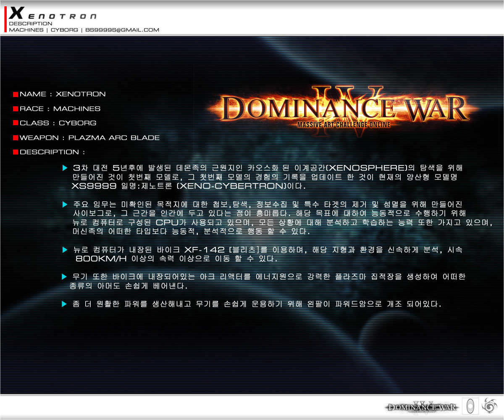The width and height of the screenshot is (504, 420).
Task: Click the '800KM/H' speed text
Action: click(102, 259)
